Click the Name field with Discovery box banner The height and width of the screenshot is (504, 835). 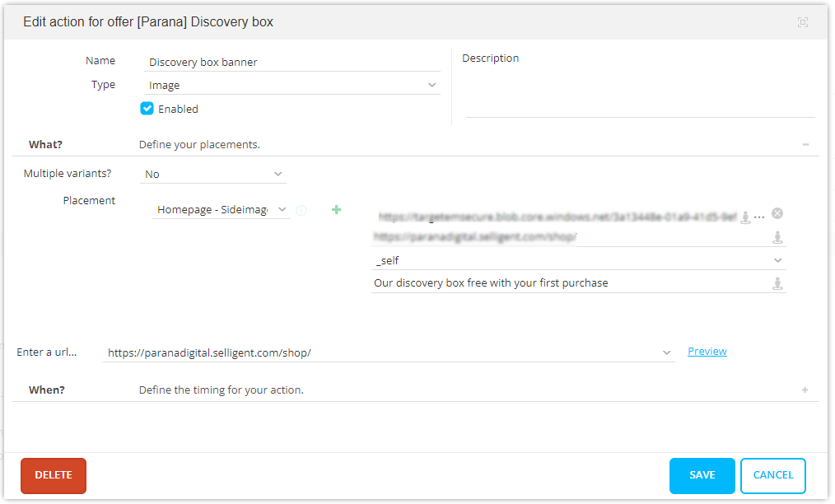(x=292, y=62)
